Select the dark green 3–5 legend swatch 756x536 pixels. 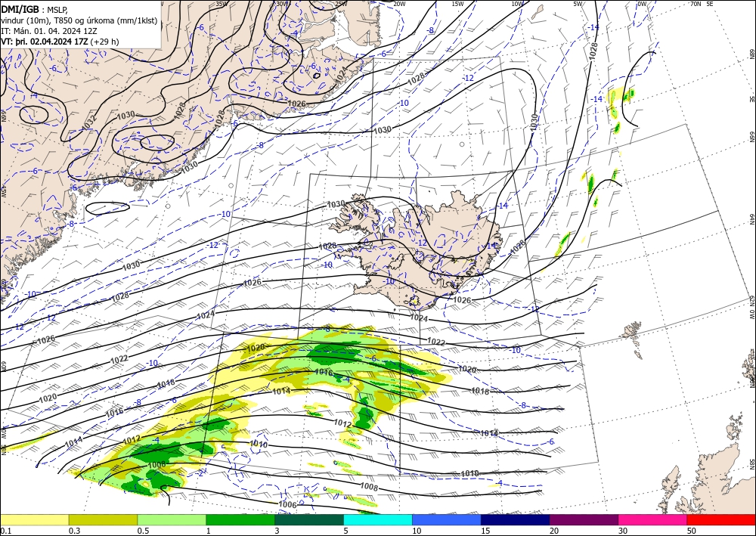point(309,519)
